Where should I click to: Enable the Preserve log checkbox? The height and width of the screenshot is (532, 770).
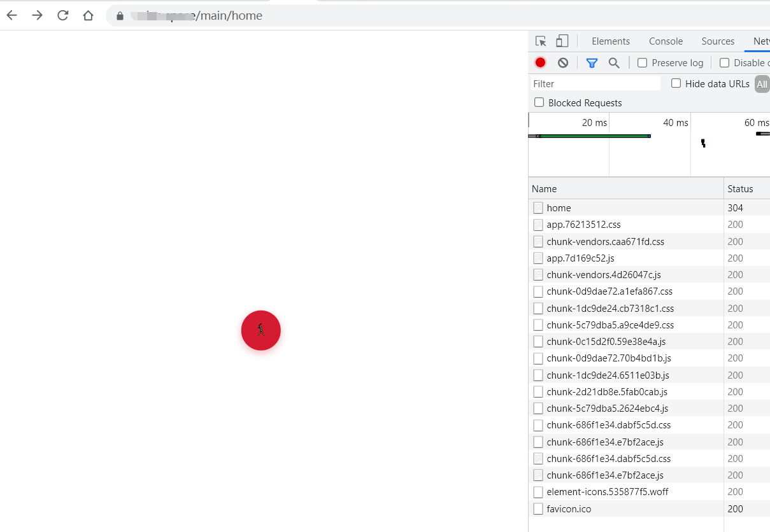click(x=643, y=62)
